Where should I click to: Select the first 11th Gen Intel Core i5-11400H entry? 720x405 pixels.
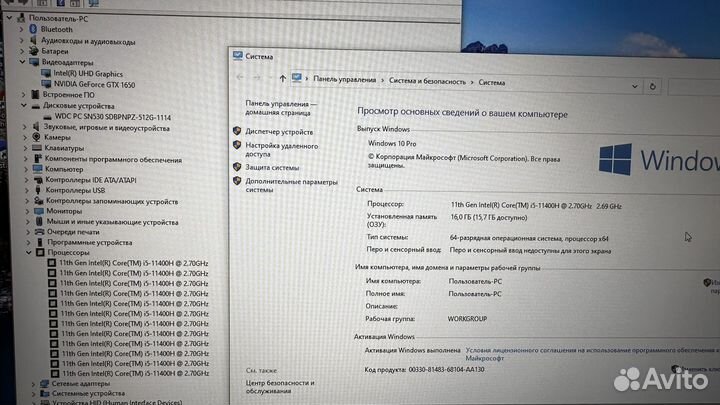point(134,263)
